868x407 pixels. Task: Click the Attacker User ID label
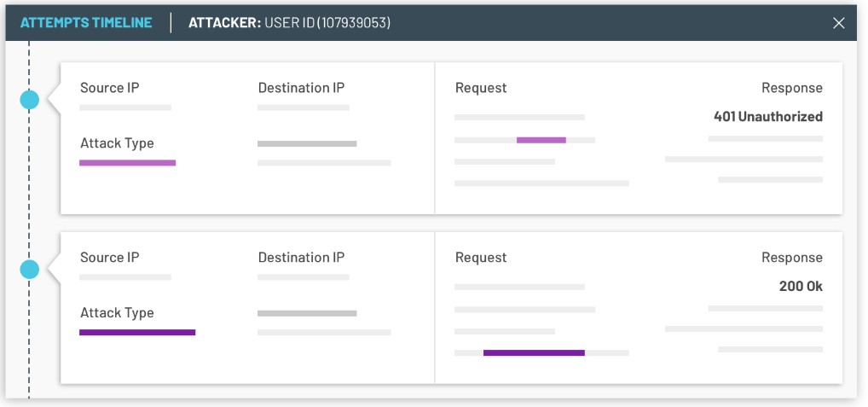[289, 23]
